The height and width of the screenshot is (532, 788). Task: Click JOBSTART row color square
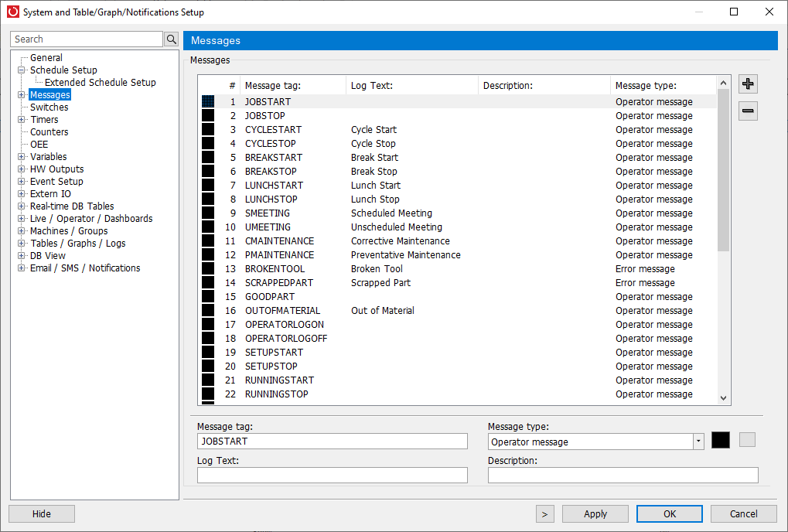(208, 101)
